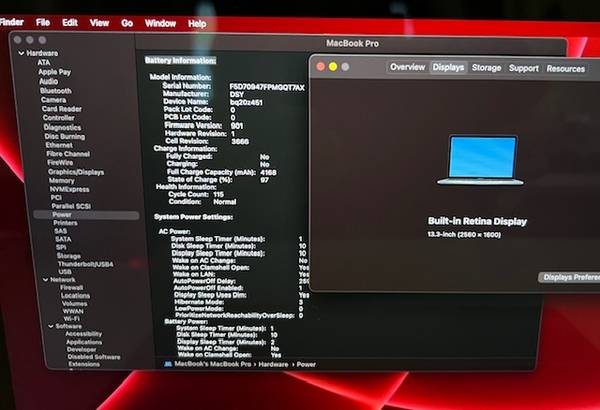Select Memory in the sidebar
The image size is (600, 410).
coord(62,180)
